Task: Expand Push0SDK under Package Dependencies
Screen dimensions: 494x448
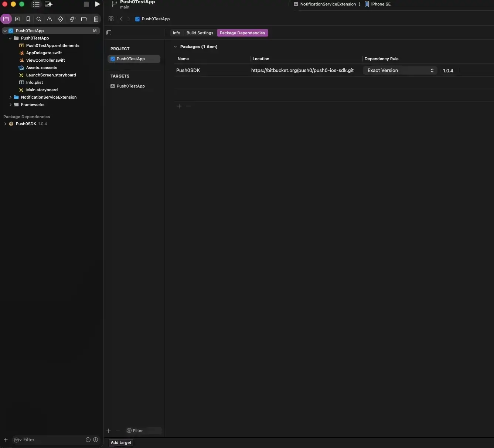Action: click(5, 124)
